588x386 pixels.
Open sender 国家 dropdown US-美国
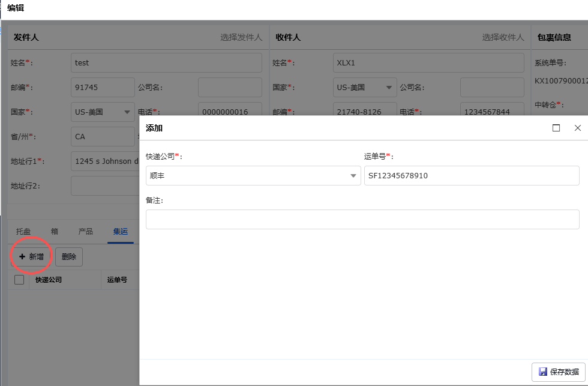pyautogui.click(x=128, y=112)
